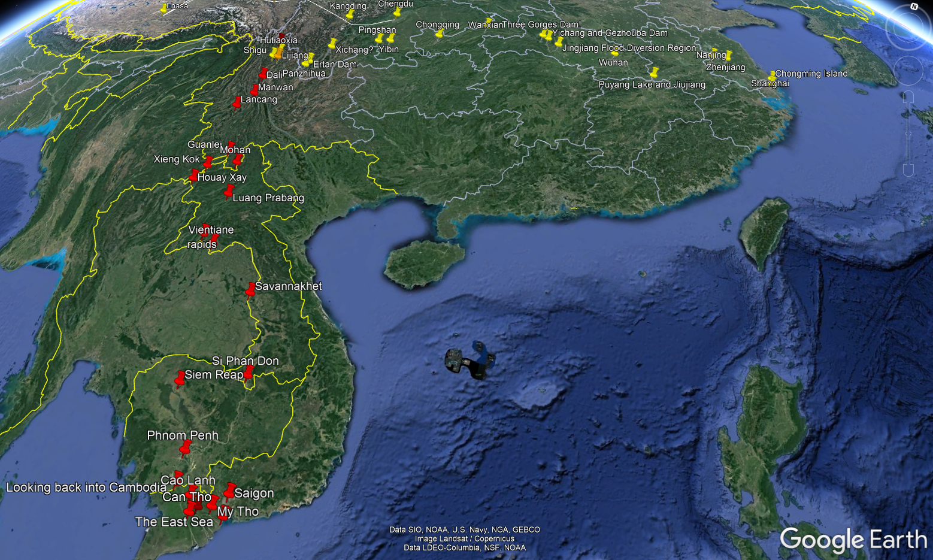Image resolution: width=933 pixels, height=560 pixels.
Task: Zoom in using top of zoom bar
Action: point(908,98)
